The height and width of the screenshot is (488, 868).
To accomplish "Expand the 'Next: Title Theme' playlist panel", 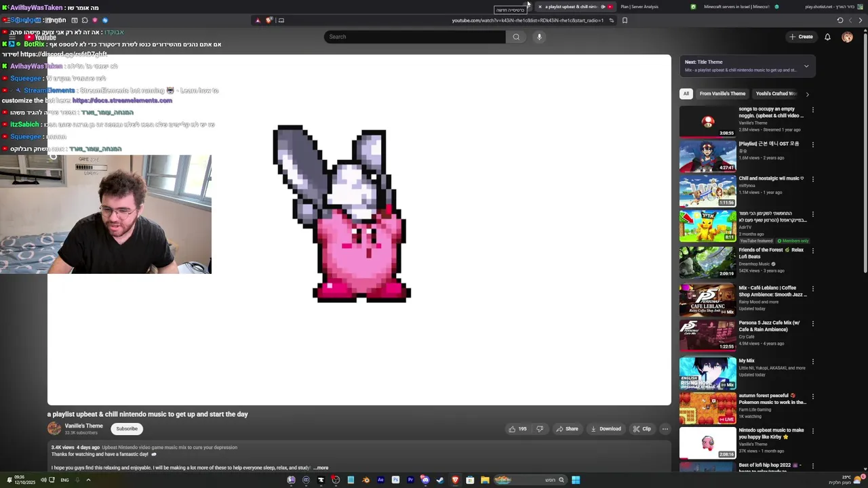I will pos(806,66).
